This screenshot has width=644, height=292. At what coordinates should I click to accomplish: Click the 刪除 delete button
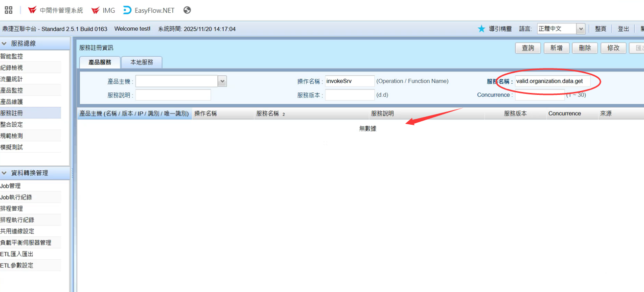coord(585,48)
